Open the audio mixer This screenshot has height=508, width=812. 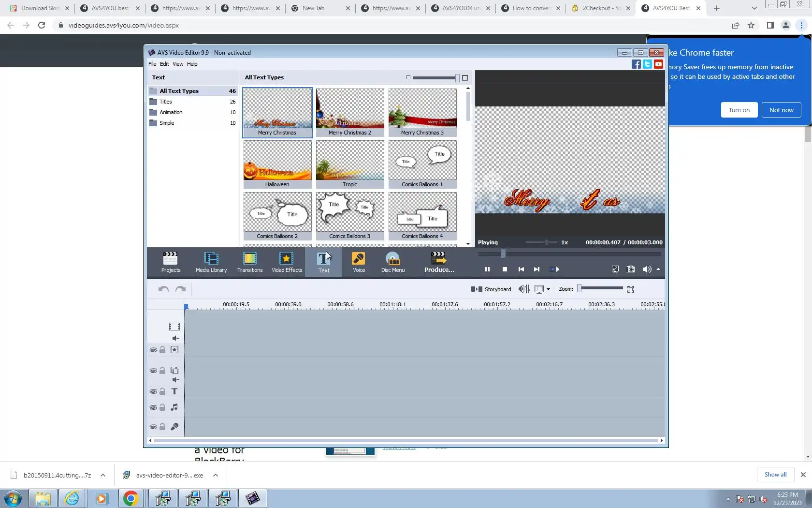tap(524, 289)
